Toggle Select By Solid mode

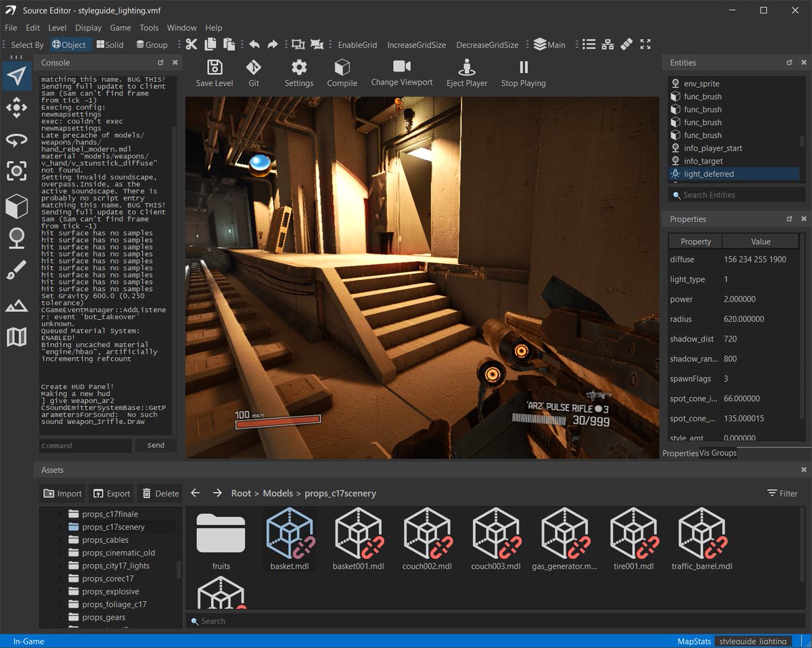coord(110,45)
